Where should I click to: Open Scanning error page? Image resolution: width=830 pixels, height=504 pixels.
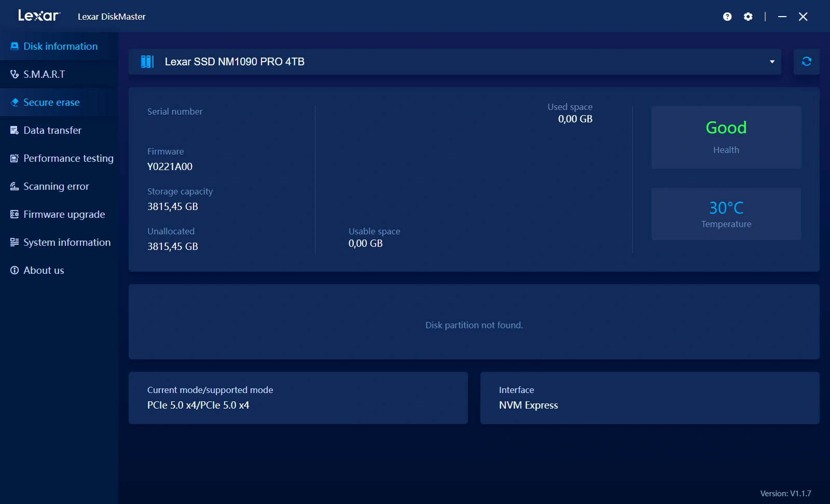point(59,186)
